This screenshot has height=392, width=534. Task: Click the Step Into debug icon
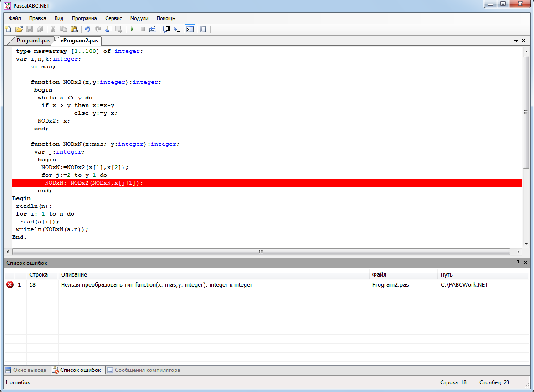[x=177, y=29]
